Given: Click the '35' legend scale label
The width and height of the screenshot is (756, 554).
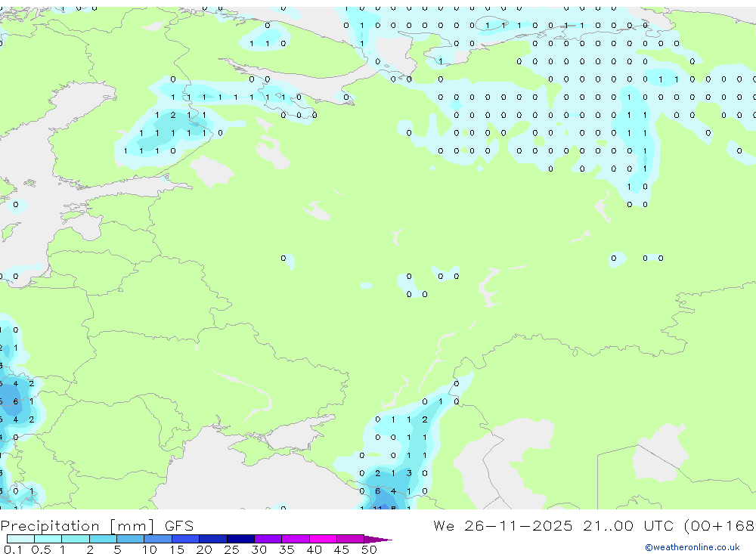Looking at the screenshot, I should 287,549.
